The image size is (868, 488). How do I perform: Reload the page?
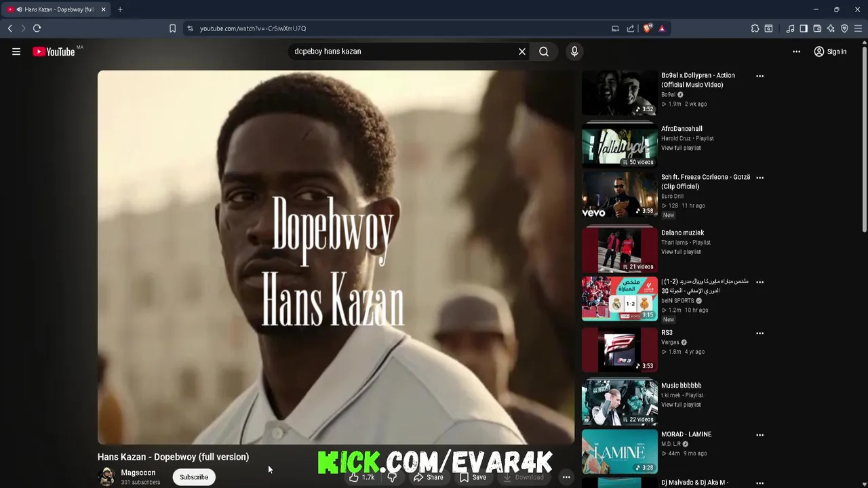pos(37,28)
